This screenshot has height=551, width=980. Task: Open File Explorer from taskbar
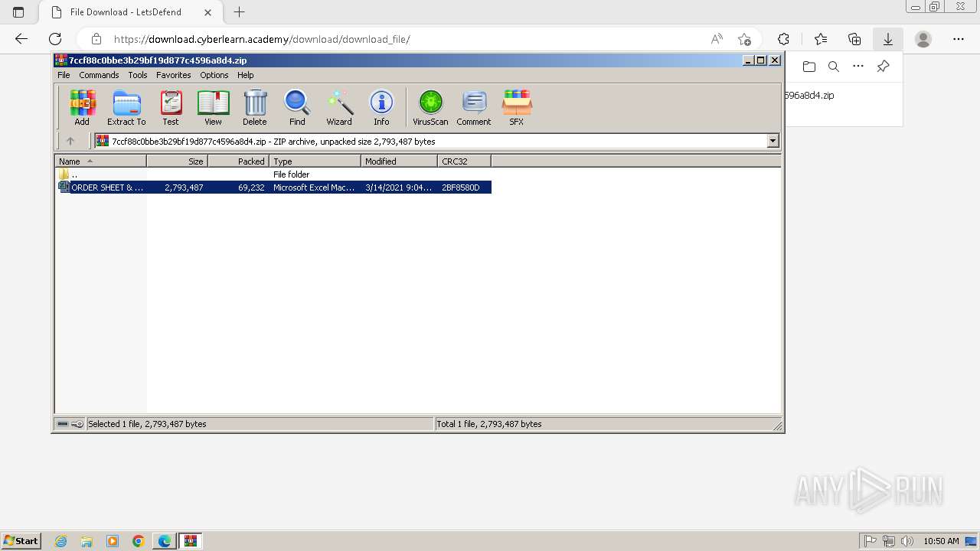(x=87, y=541)
